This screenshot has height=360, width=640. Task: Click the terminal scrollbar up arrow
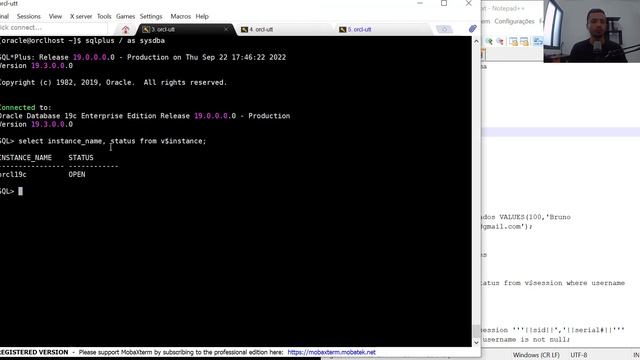tap(476, 42)
